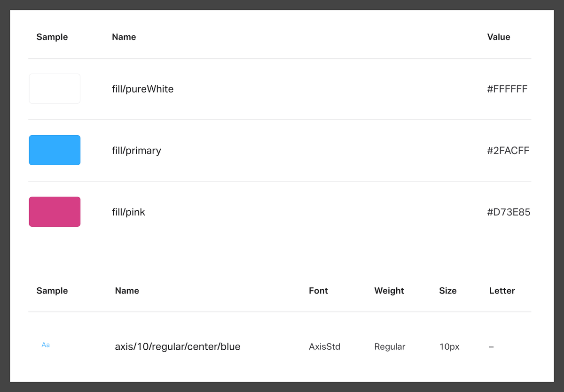Click the fill/primary style name
The height and width of the screenshot is (392, 564).
click(x=136, y=150)
